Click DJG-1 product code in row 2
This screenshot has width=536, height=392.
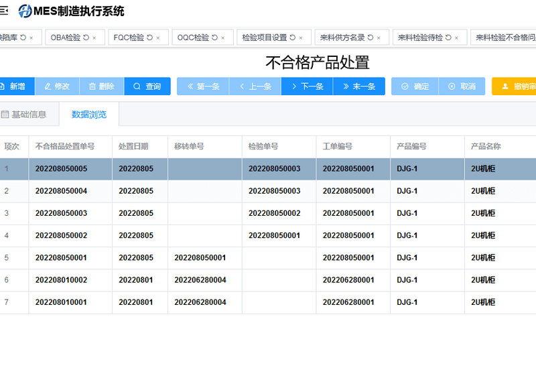coord(407,191)
